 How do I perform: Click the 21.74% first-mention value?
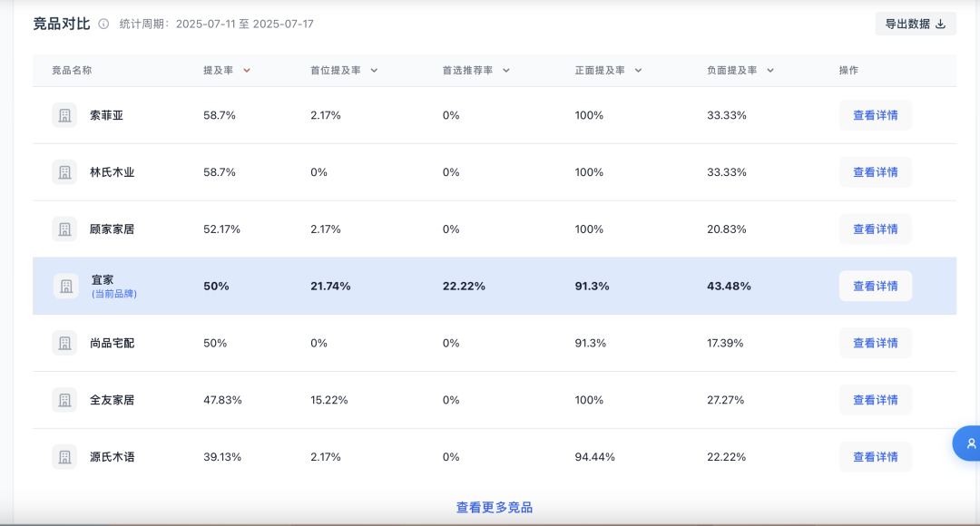point(330,286)
